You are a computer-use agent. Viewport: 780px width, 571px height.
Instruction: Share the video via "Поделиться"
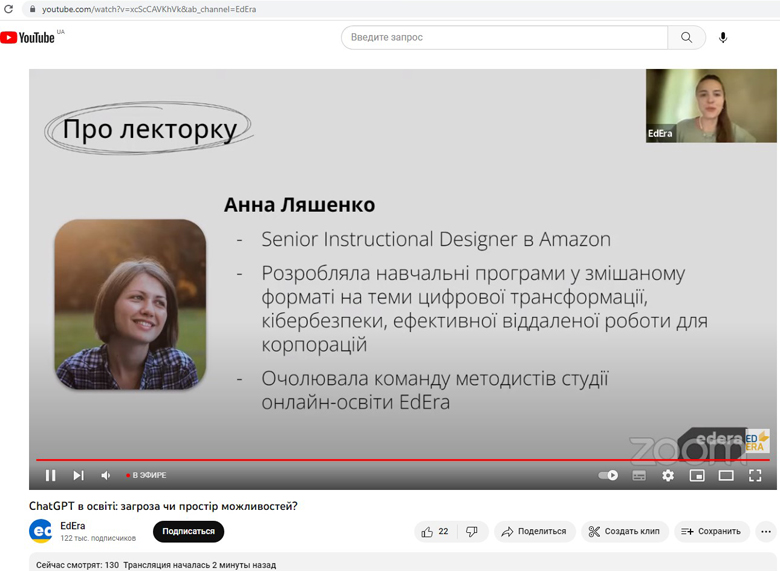click(x=534, y=532)
